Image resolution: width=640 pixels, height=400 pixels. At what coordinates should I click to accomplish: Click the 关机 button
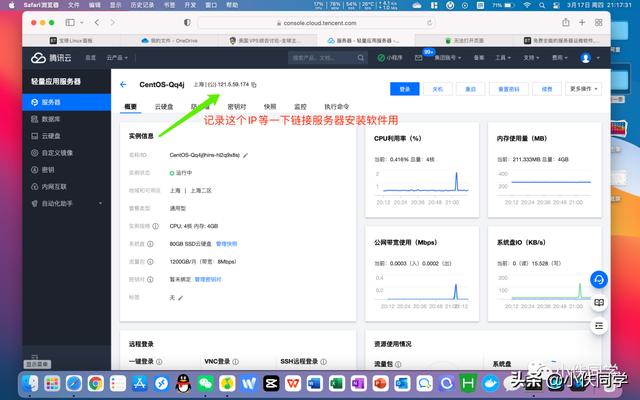438,89
